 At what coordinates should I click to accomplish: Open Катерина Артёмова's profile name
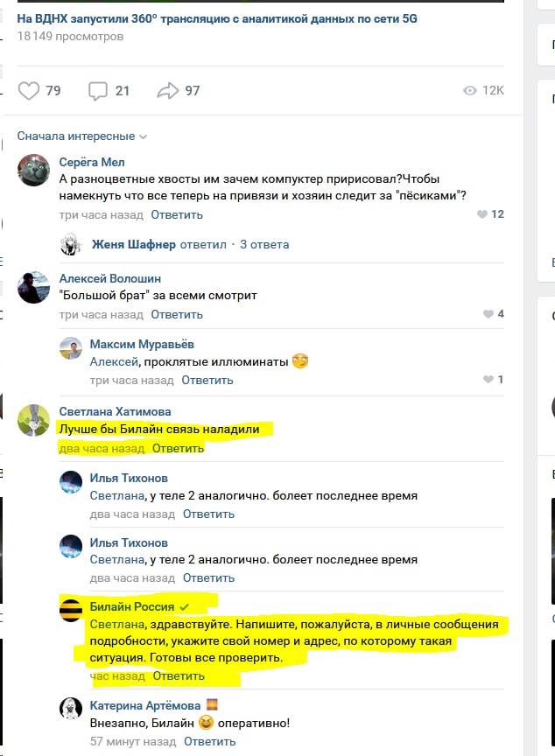point(145,705)
